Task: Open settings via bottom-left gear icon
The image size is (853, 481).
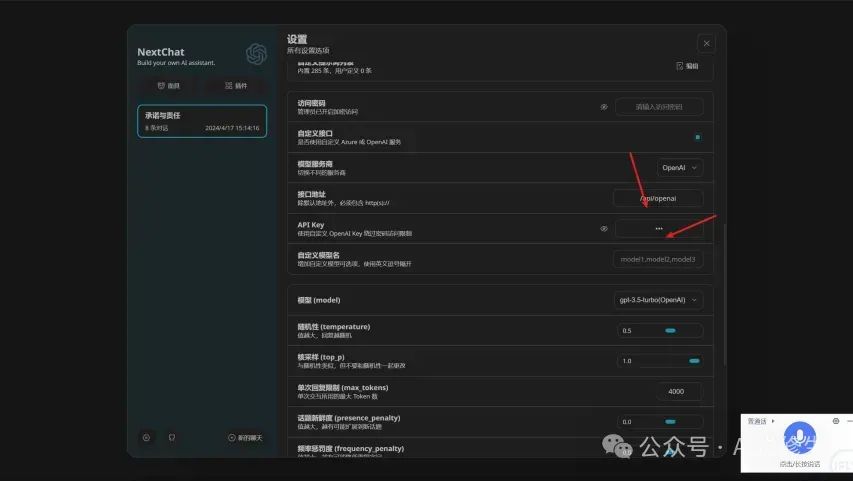Action: coord(146,437)
